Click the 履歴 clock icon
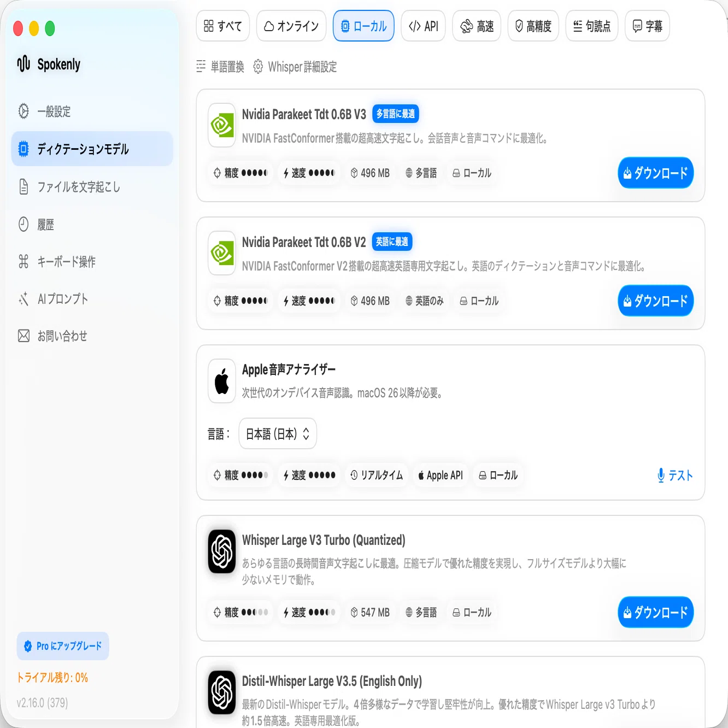 coord(24,224)
